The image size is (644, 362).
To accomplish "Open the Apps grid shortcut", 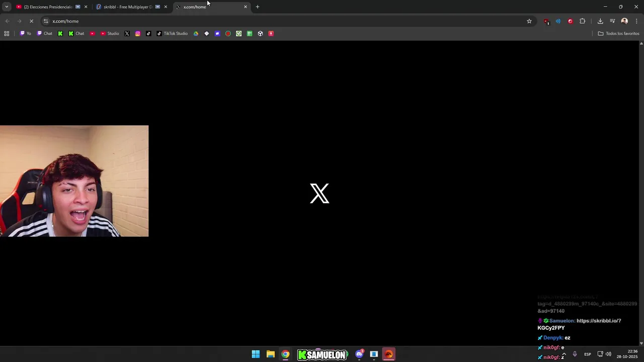I will [x=7, y=34].
